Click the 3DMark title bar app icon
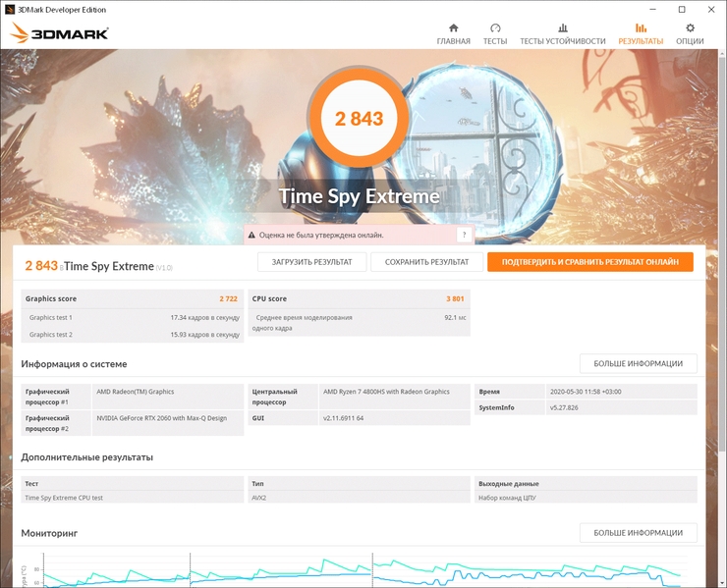The height and width of the screenshot is (588, 727). (x=9, y=9)
